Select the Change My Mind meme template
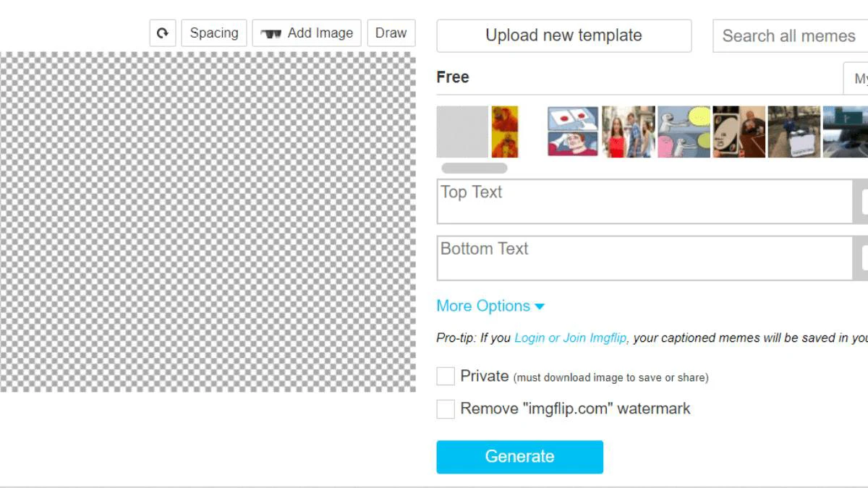The width and height of the screenshot is (868, 488). point(794,132)
